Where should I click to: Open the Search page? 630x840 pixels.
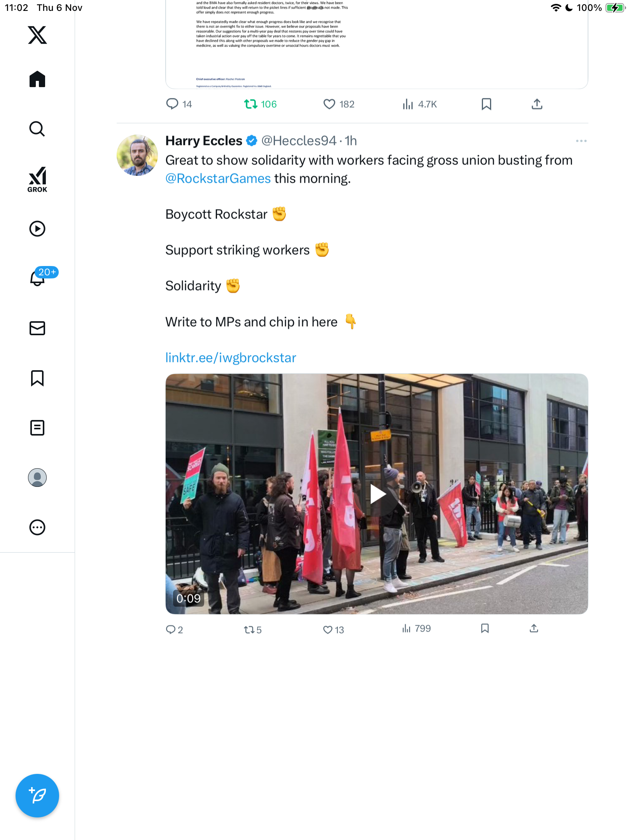(x=37, y=129)
